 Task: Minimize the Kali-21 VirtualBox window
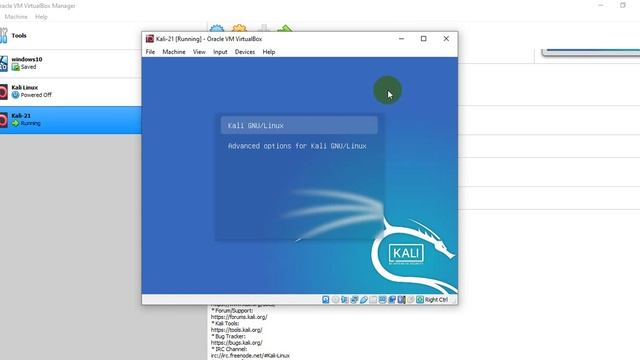401,38
